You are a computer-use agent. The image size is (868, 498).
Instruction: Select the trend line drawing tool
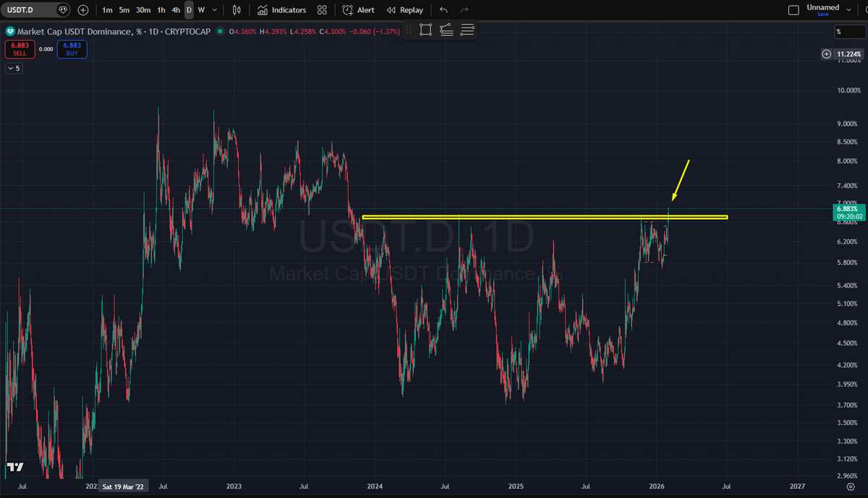(446, 30)
